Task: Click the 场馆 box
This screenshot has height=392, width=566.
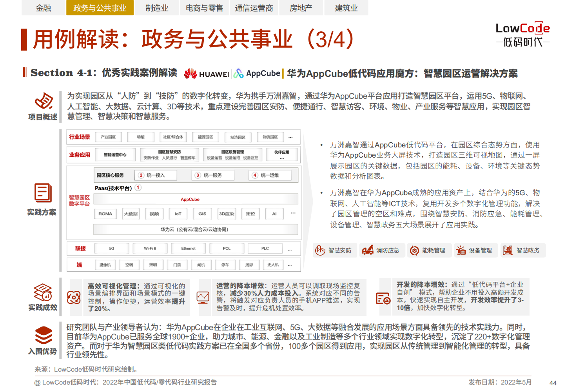Action: point(141,137)
